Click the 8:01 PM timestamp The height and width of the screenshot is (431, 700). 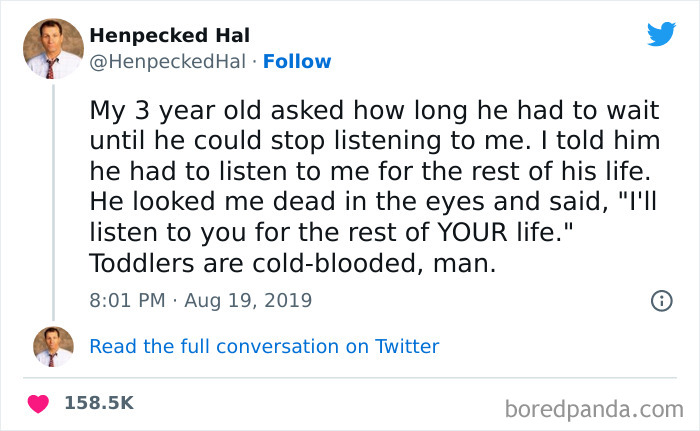[x=127, y=300]
